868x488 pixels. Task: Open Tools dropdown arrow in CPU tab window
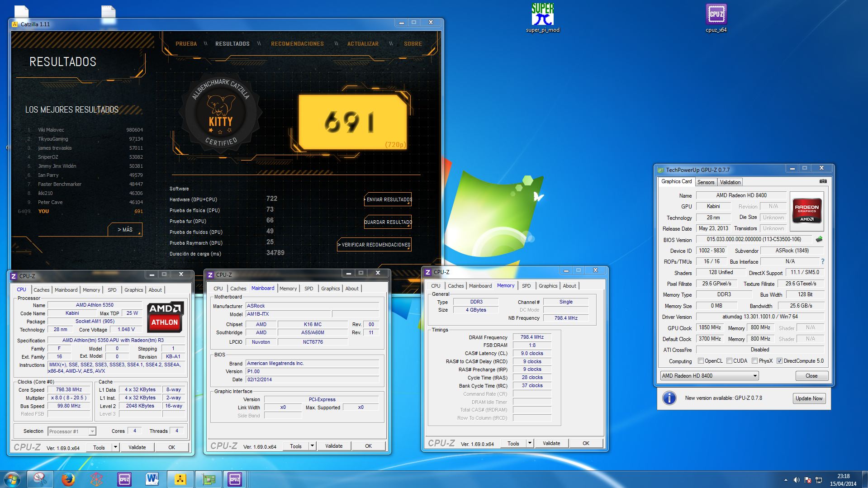(115, 447)
